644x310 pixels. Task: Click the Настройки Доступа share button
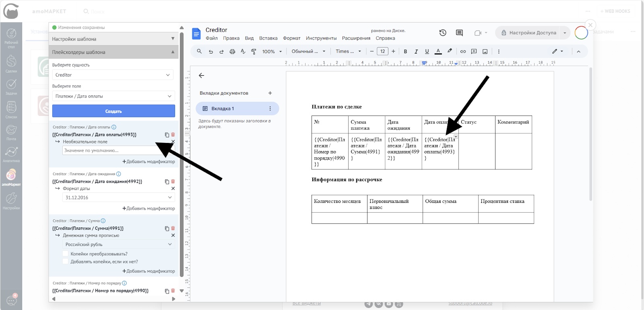[x=528, y=33]
